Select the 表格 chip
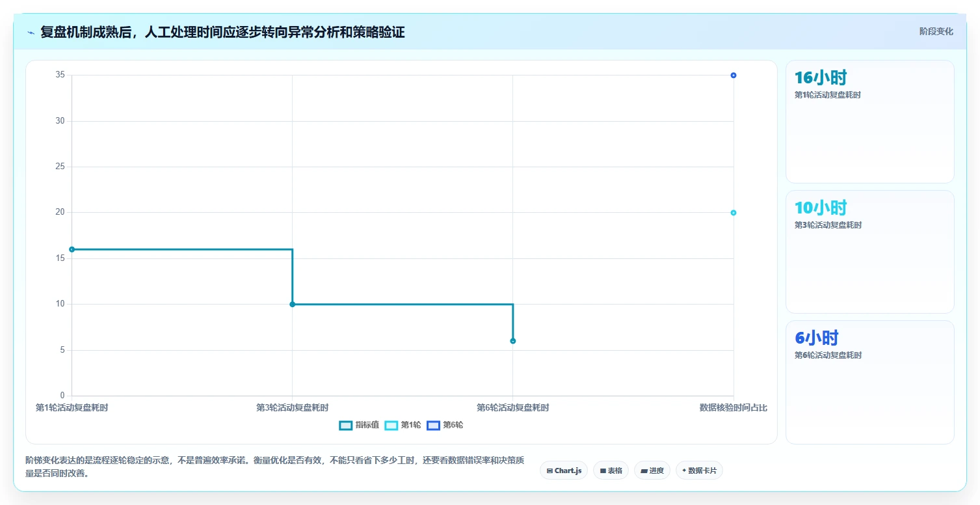The width and height of the screenshot is (980, 505). coord(611,471)
